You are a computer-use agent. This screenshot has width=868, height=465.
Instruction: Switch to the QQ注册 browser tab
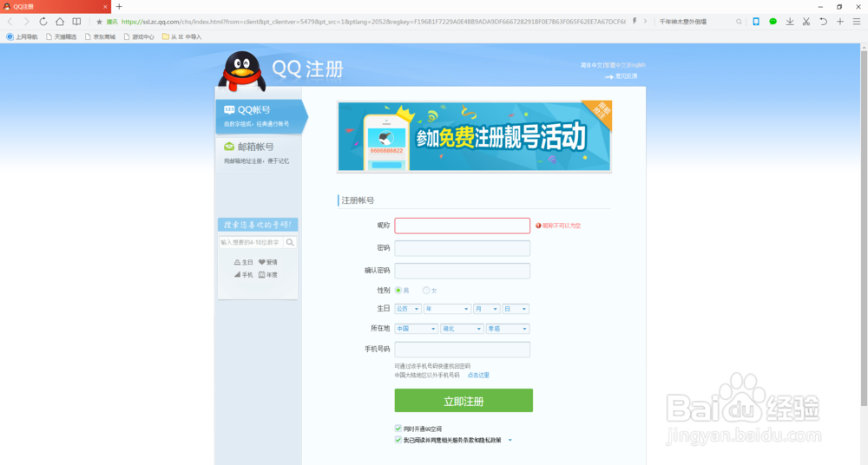(x=56, y=7)
